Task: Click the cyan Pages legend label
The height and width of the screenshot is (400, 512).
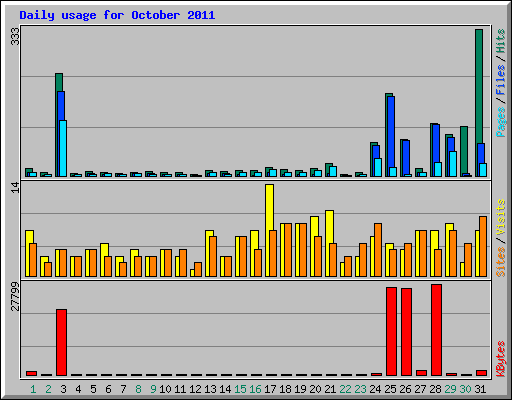Action: tap(501, 122)
